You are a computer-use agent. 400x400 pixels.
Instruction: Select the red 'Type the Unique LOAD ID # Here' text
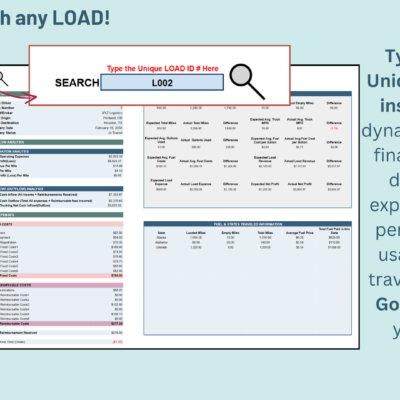(163, 69)
